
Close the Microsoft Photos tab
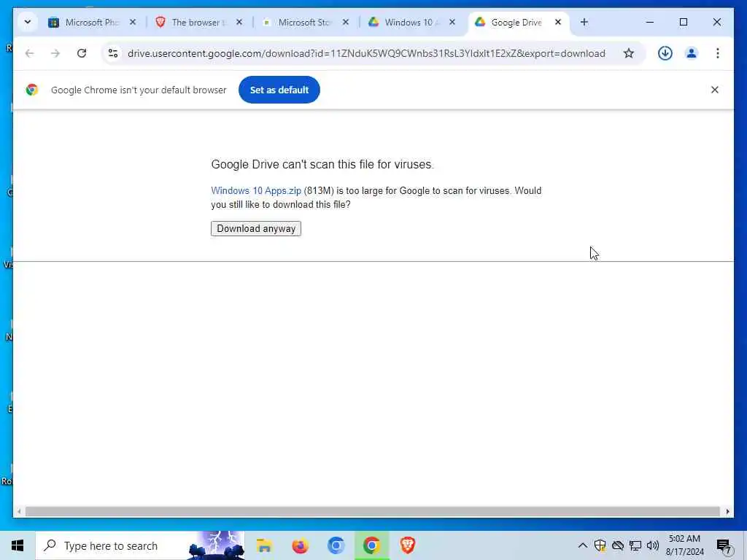tap(133, 23)
